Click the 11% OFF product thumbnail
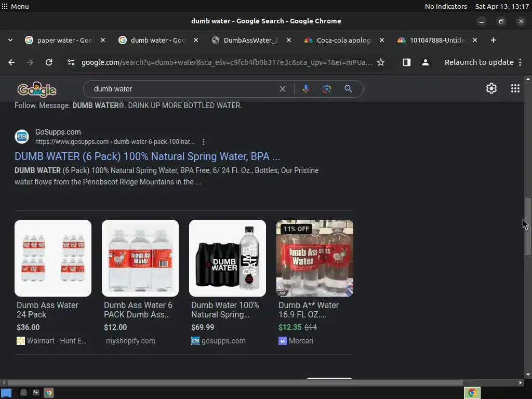532x399 pixels. tap(315, 258)
